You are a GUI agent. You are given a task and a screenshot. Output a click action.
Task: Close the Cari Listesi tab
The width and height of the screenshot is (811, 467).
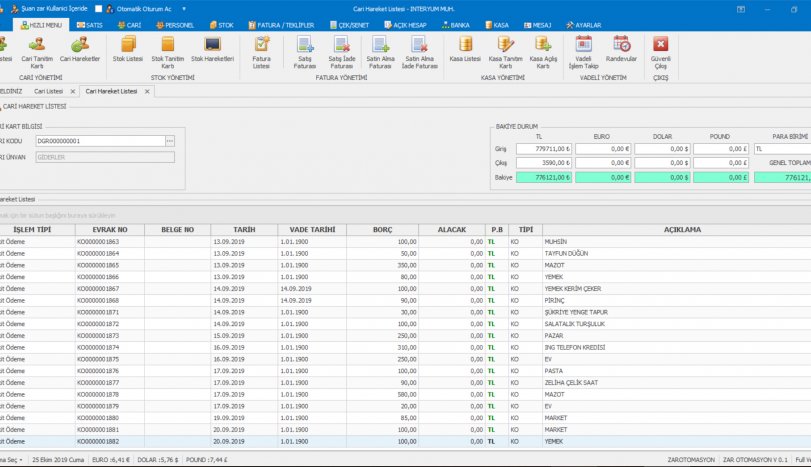coord(72,92)
